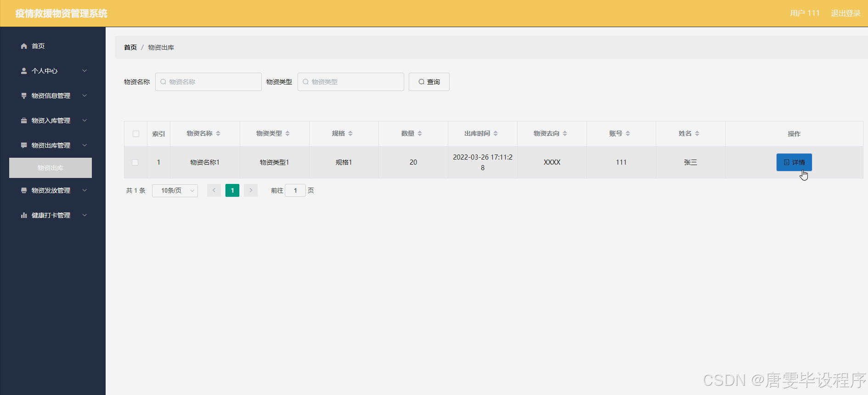Click 用户 111 in the header

[805, 13]
